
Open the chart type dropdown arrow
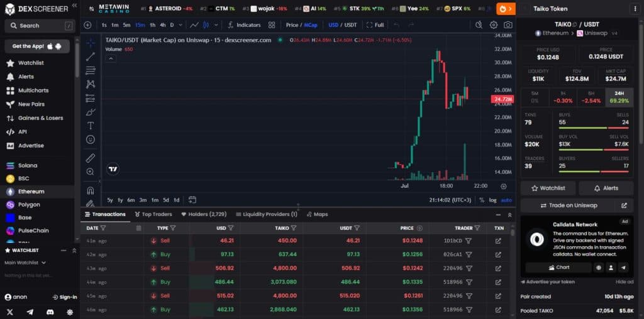[x=216, y=25]
